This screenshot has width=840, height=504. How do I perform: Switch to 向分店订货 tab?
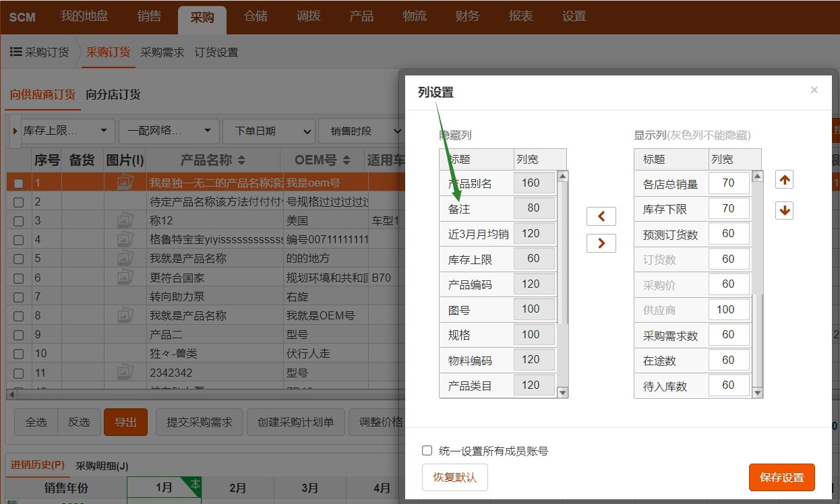click(113, 94)
